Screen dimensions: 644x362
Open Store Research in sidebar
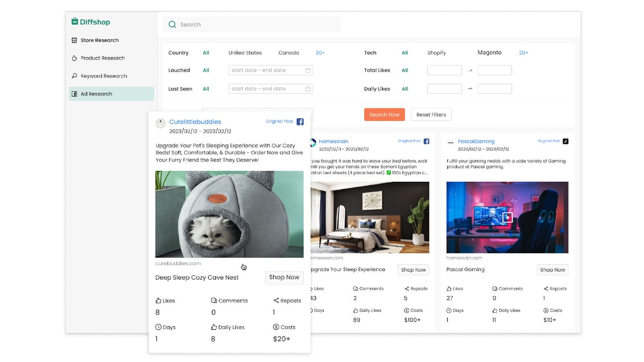[99, 40]
